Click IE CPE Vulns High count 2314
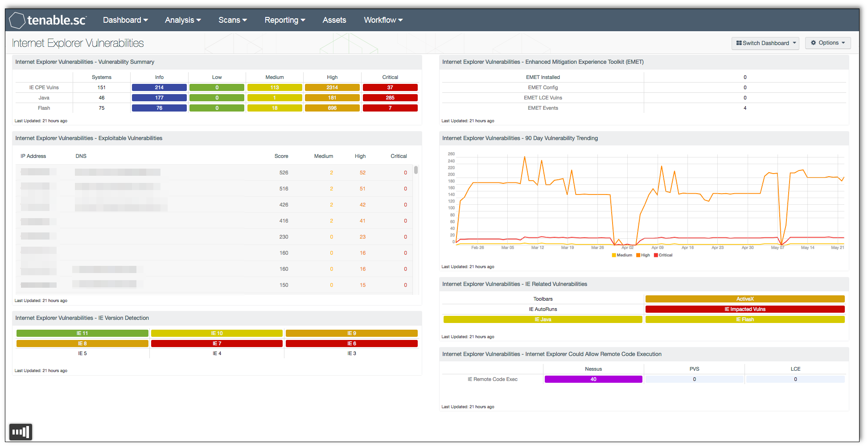Viewport: 868px width, 447px height. [332, 87]
